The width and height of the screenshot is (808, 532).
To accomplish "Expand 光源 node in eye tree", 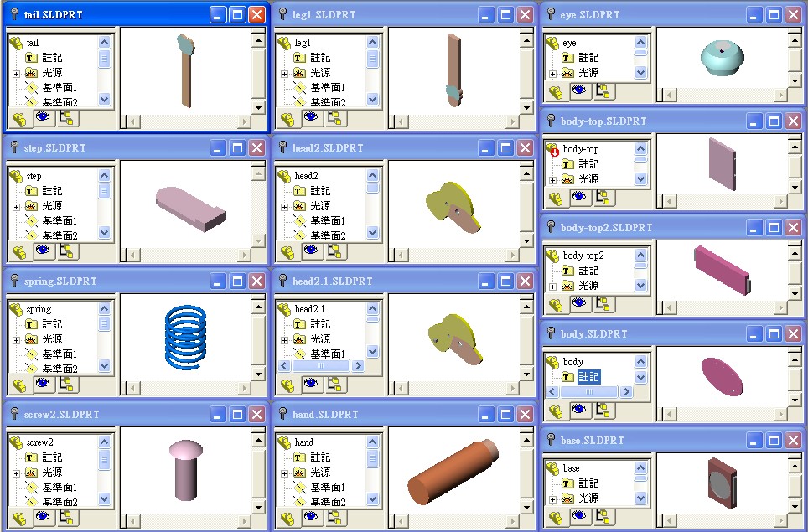I will [552, 75].
